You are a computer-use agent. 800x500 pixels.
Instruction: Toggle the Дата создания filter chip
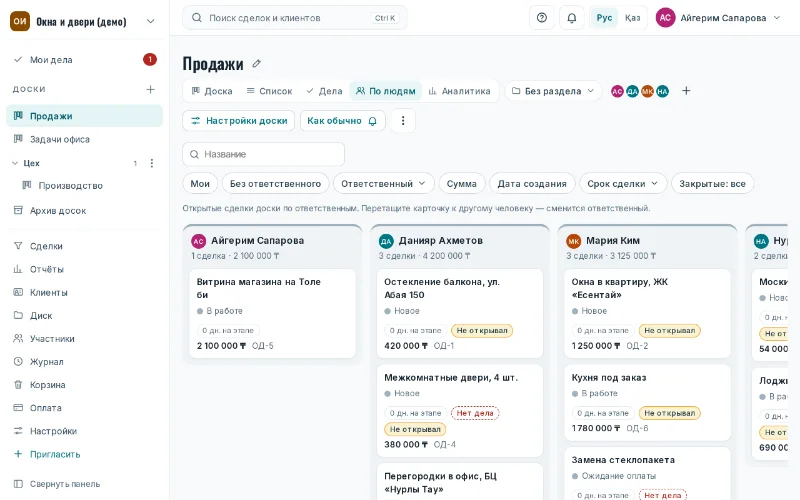point(532,184)
